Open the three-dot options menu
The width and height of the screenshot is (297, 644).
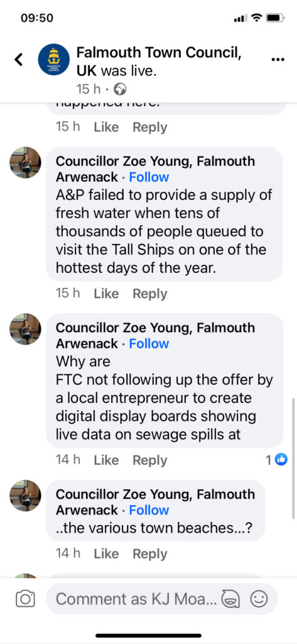(278, 60)
